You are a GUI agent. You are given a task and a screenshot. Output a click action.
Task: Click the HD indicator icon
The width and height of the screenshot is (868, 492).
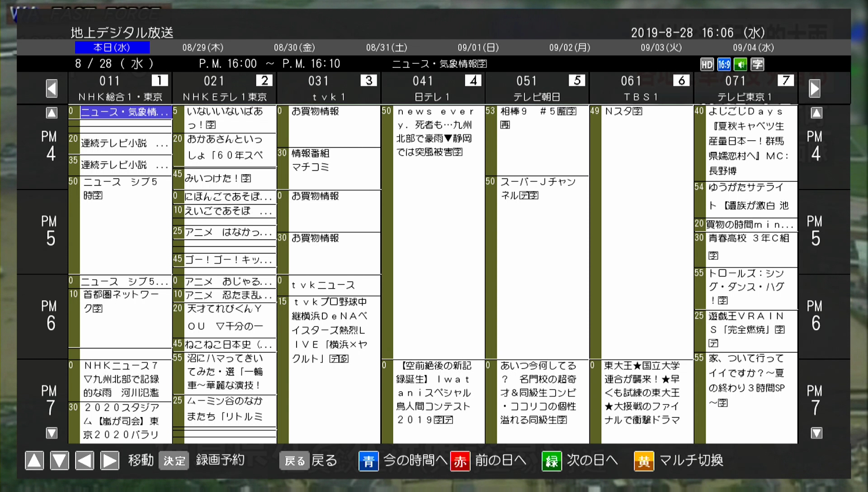(707, 64)
